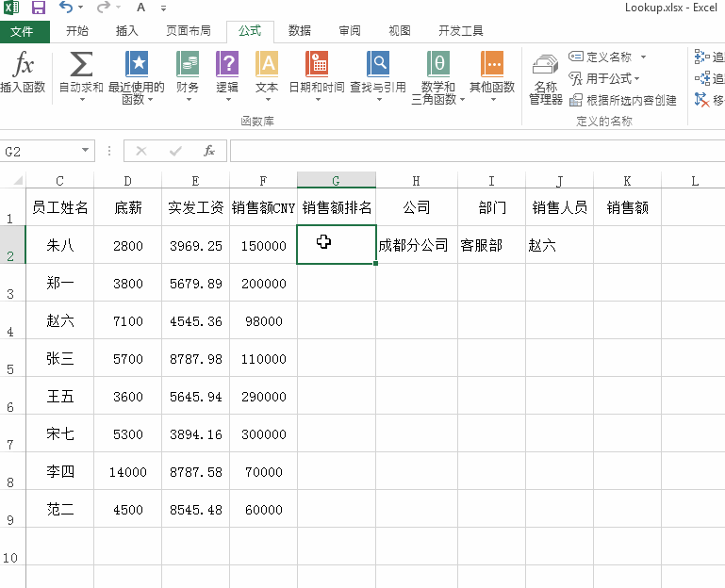Click the Excel application icon
Screen dimensions: 725x588
11,8
